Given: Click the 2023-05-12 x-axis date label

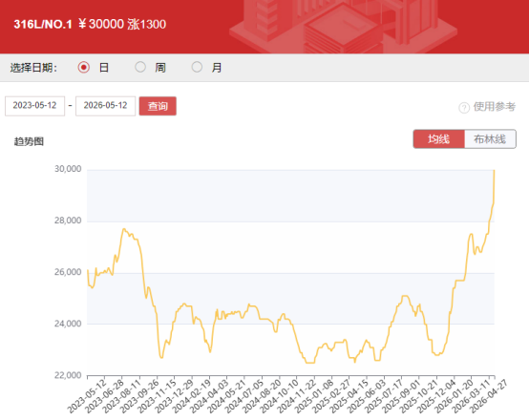Looking at the screenshot, I should coord(88,396).
